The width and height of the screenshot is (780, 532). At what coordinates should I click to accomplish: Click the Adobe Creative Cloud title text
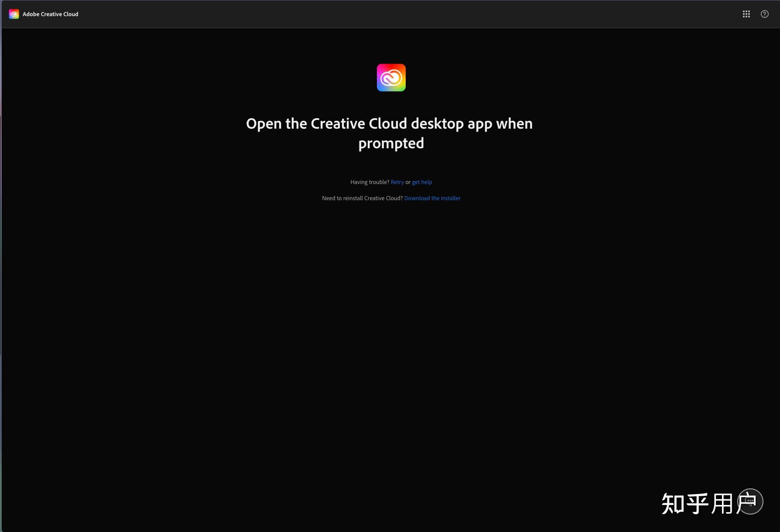tap(50, 14)
